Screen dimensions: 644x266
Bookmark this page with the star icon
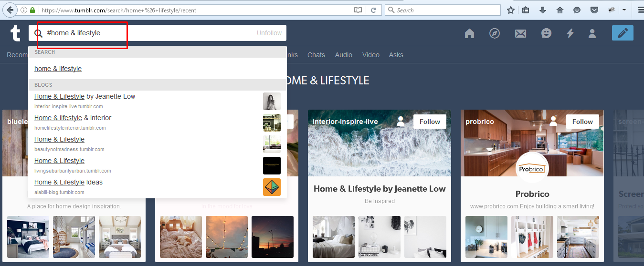click(x=511, y=10)
